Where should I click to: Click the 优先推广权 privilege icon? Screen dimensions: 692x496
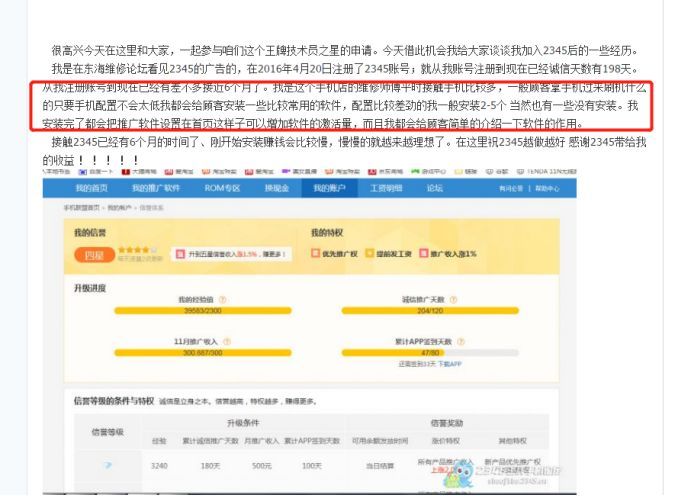316,253
